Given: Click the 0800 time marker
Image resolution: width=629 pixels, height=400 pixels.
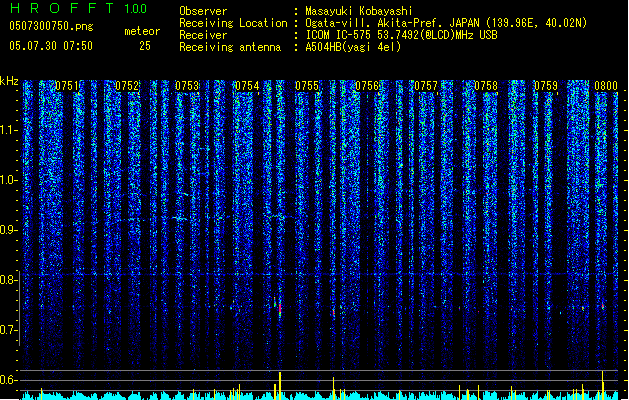Looking at the screenshot, I should (x=606, y=86).
